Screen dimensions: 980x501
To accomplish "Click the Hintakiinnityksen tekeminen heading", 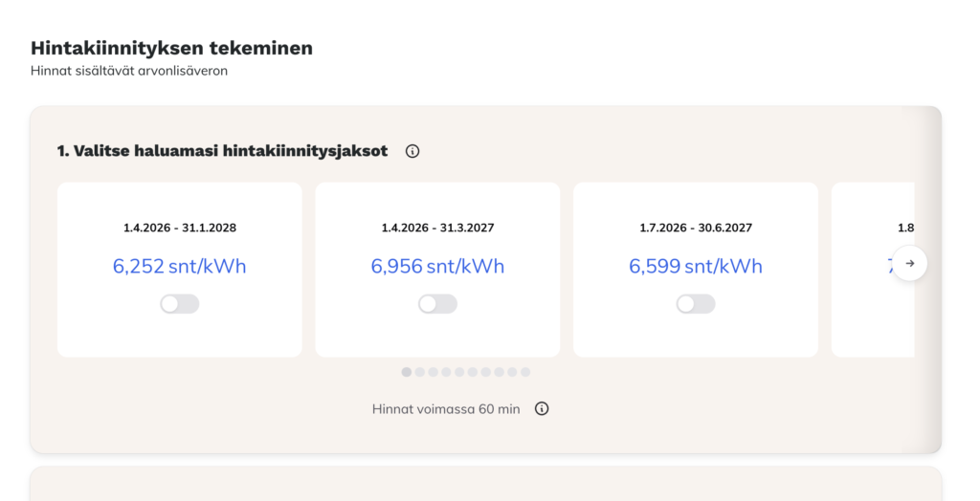I will click(172, 48).
